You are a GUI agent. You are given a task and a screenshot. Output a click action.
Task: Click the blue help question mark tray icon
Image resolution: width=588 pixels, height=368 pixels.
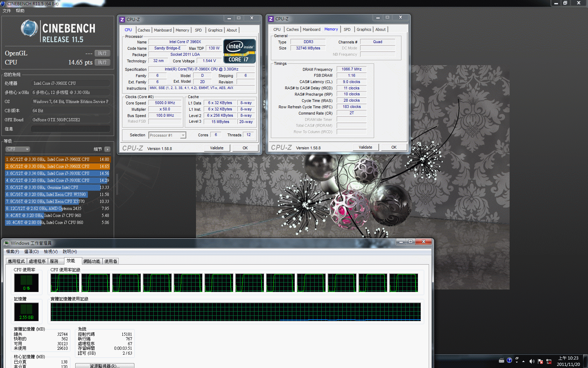[509, 360]
